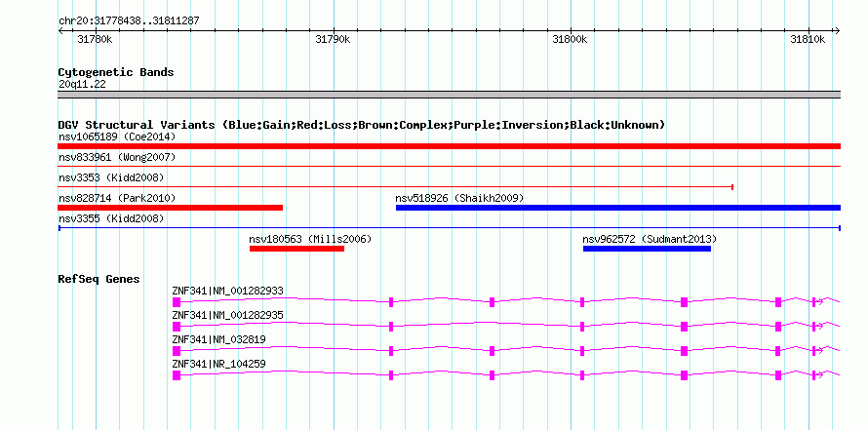
Task: Click the 20q11.22 band label
Action: (82, 85)
